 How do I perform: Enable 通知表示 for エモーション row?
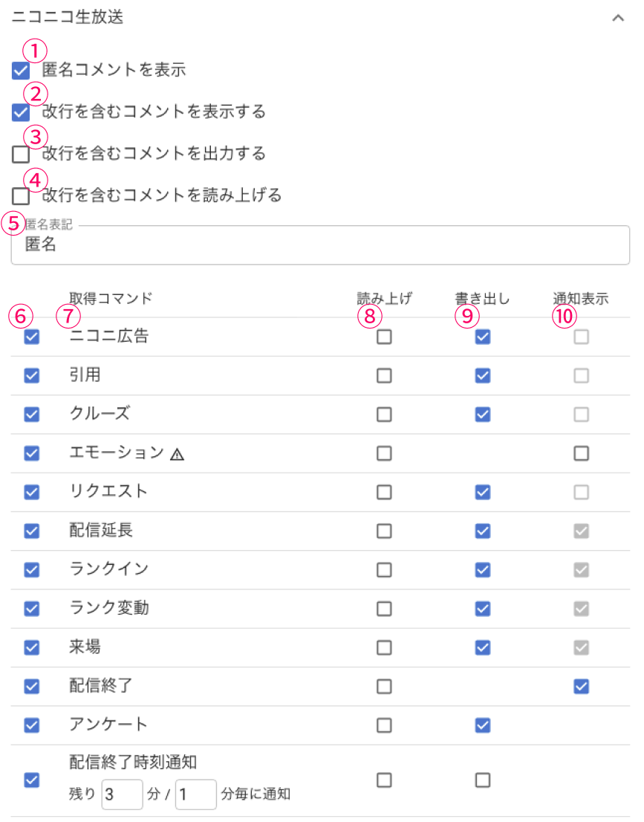(x=582, y=453)
